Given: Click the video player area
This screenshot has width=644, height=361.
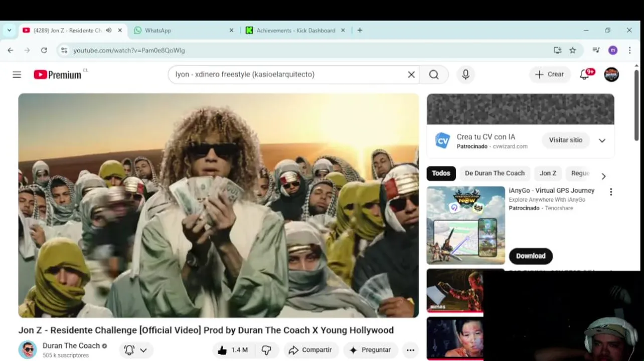Looking at the screenshot, I should coord(219,206).
